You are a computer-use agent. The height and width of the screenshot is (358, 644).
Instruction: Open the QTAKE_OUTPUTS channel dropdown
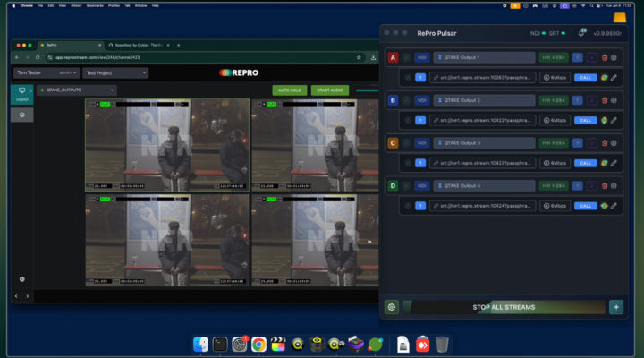point(77,90)
